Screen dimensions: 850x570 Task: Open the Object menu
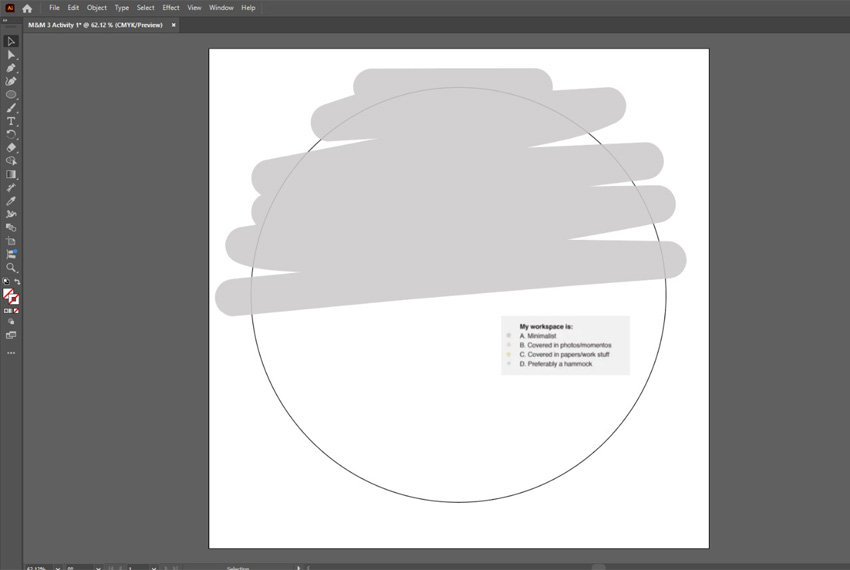[96, 8]
